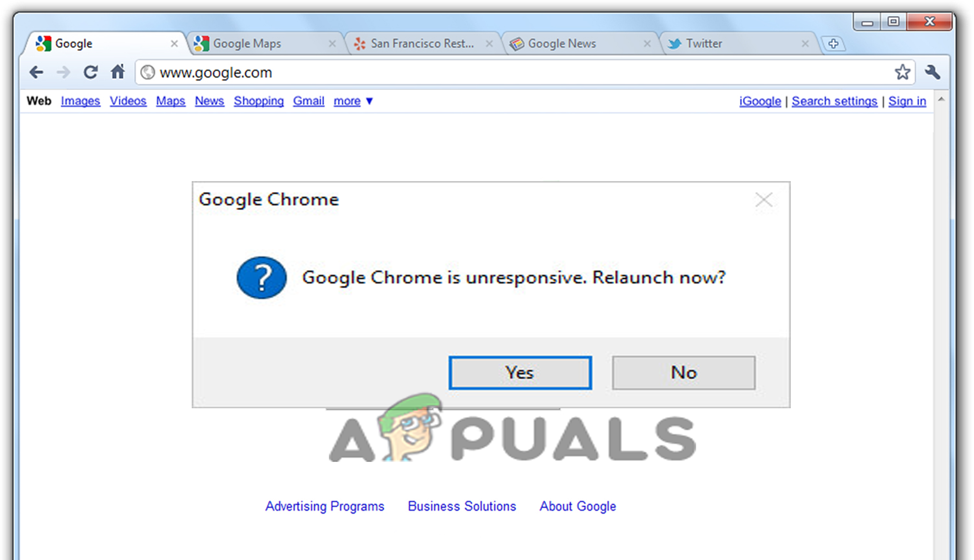974x560 pixels.
Task: Click Yes to relaunch Chrome
Action: pos(521,373)
